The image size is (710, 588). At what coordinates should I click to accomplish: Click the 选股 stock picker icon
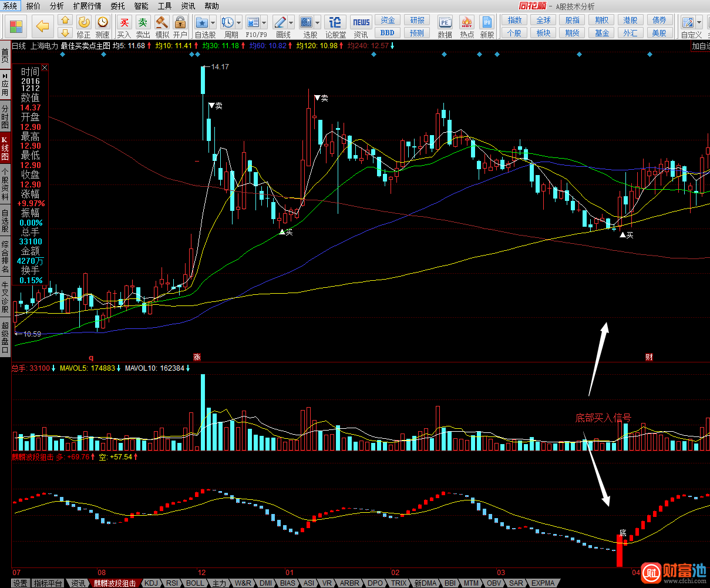tap(307, 22)
